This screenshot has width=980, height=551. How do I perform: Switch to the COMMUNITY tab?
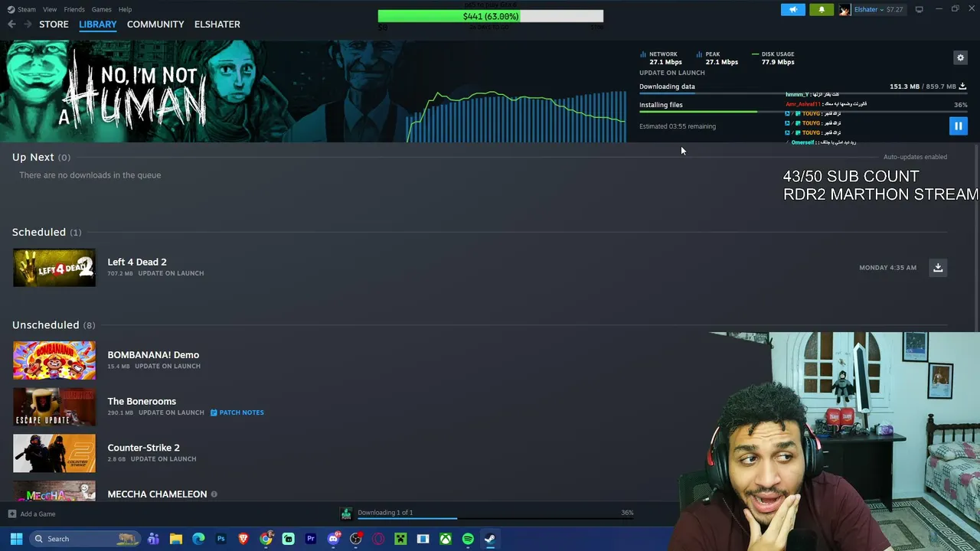tap(155, 24)
